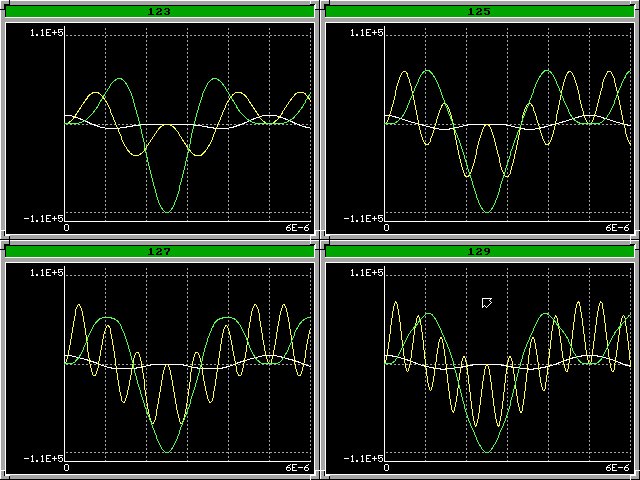Screen dimensions: 640x480
Task: Click the 0 axis label in plot 129
Action: coord(387,468)
